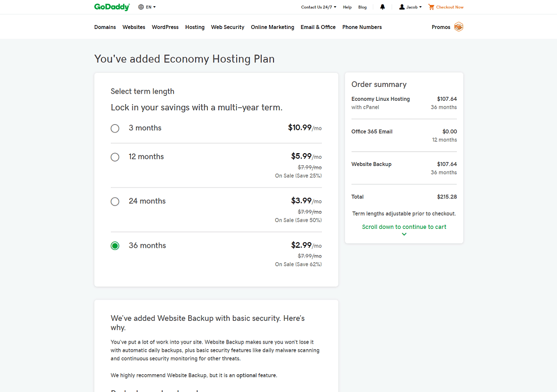Click the $10.99/mo price
The width and height of the screenshot is (557, 392).
pos(305,128)
